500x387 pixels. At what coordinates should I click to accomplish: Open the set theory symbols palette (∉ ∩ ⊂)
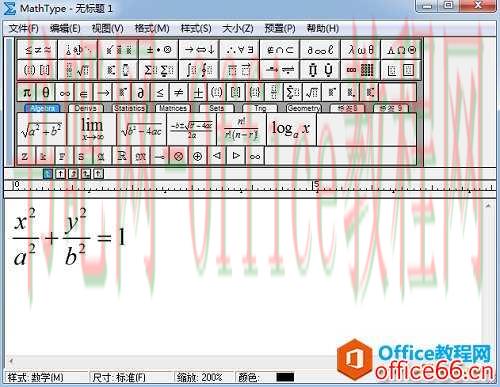point(280,50)
